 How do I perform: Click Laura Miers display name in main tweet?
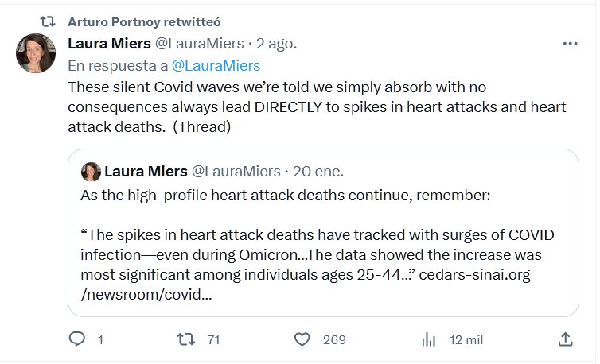(111, 43)
